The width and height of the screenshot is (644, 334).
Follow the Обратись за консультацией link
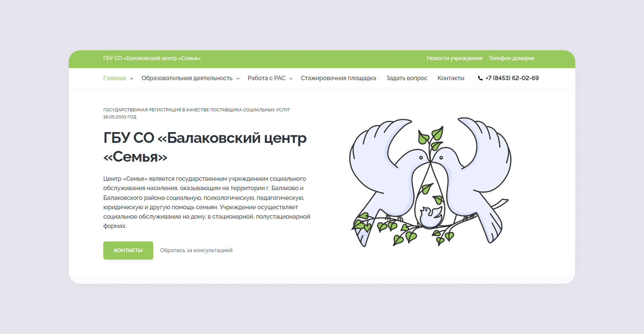click(196, 250)
